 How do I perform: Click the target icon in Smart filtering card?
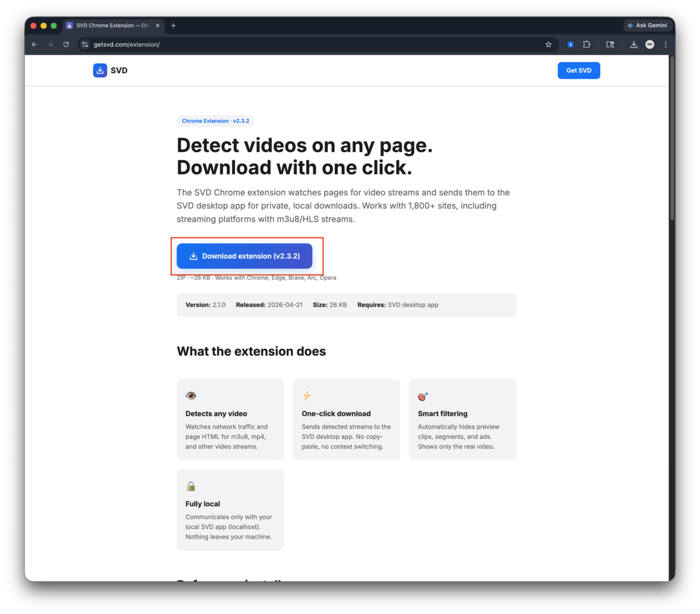pyautogui.click(x=423, y=396)
